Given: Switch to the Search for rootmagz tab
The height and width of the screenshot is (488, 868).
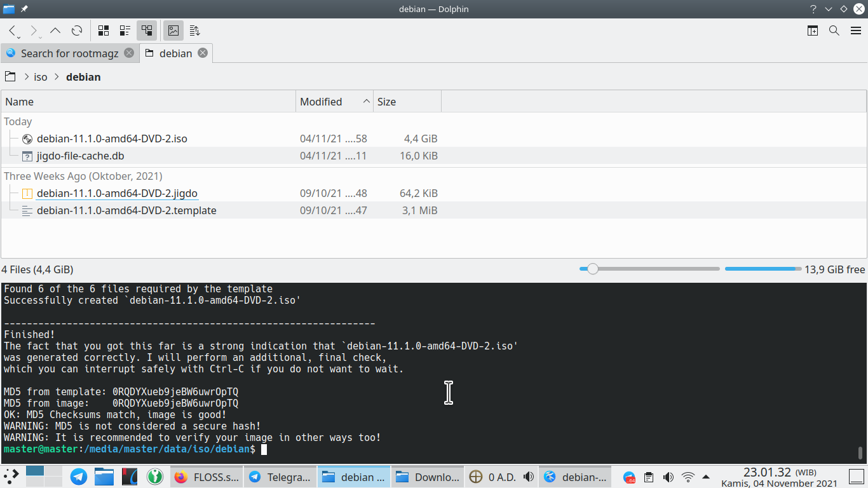Looking at the screenshot, I should [x=69, y=53].
